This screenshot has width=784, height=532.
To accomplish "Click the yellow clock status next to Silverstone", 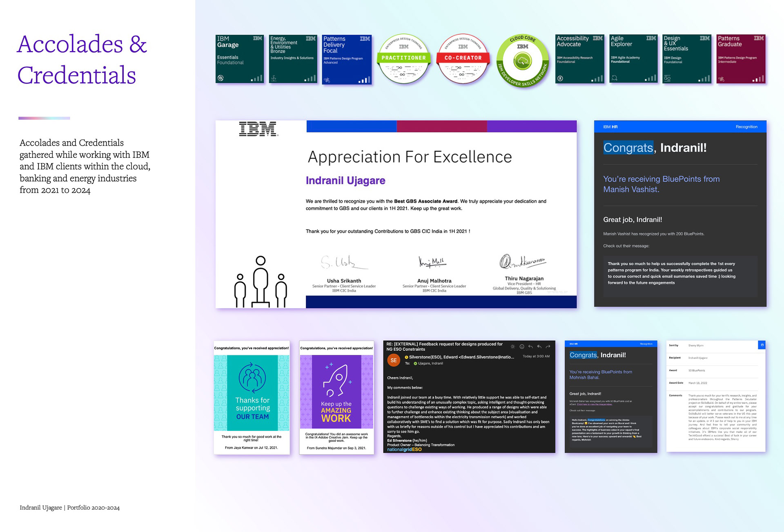I will pos(406,357).
